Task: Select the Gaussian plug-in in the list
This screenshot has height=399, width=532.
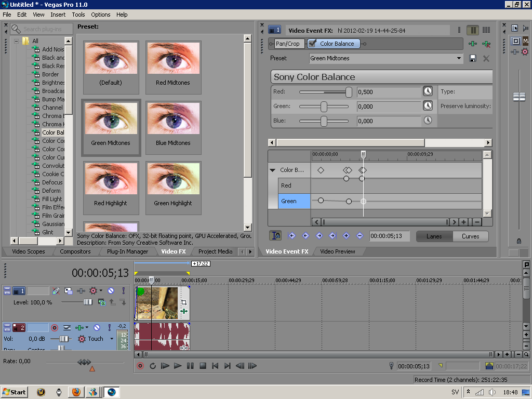Action: click(53, 224)
